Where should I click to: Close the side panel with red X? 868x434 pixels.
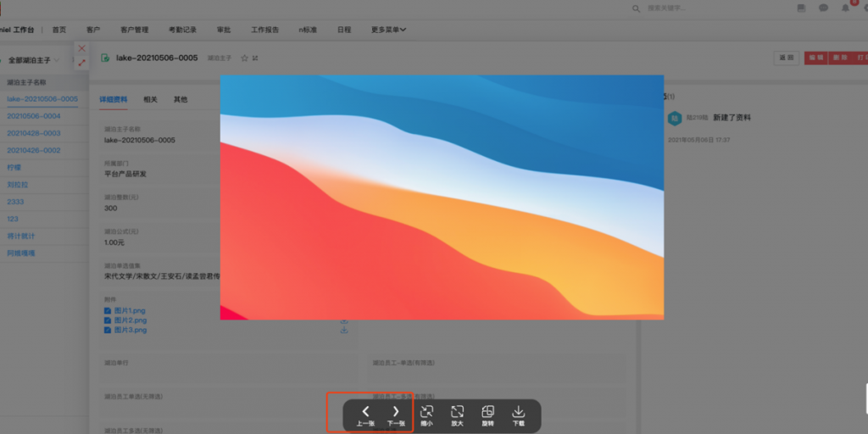tap(82, 48)
